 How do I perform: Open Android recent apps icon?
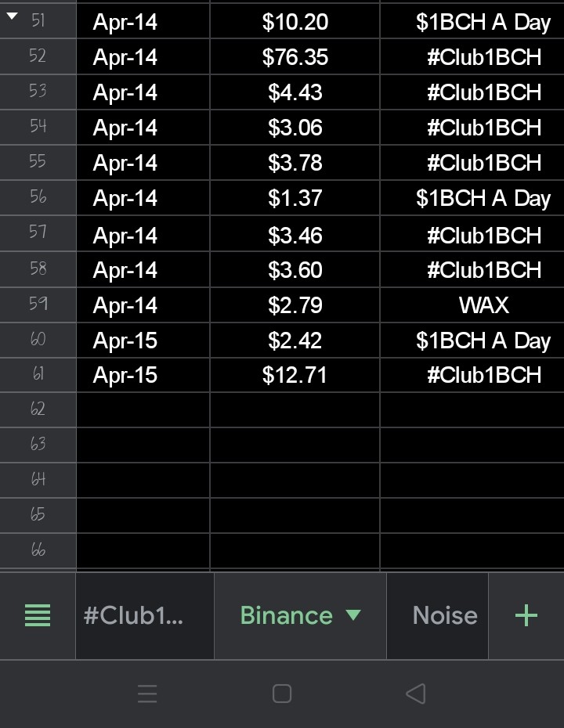(147, 694)
